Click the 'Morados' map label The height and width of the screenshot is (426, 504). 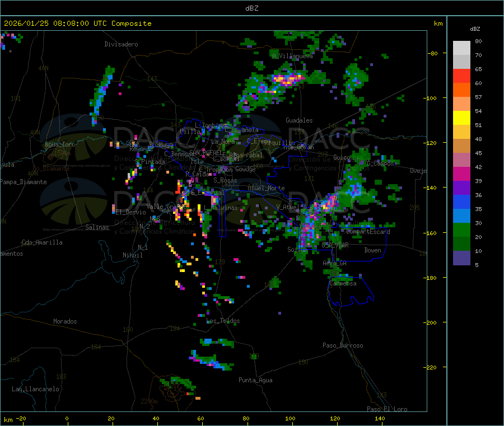click(65, 321)
